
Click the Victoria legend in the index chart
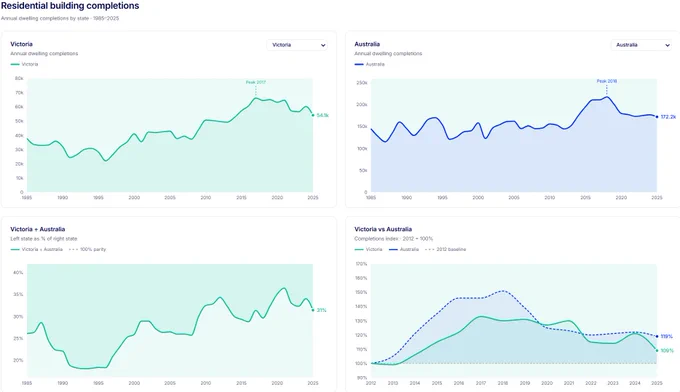(x=369, y=249)
